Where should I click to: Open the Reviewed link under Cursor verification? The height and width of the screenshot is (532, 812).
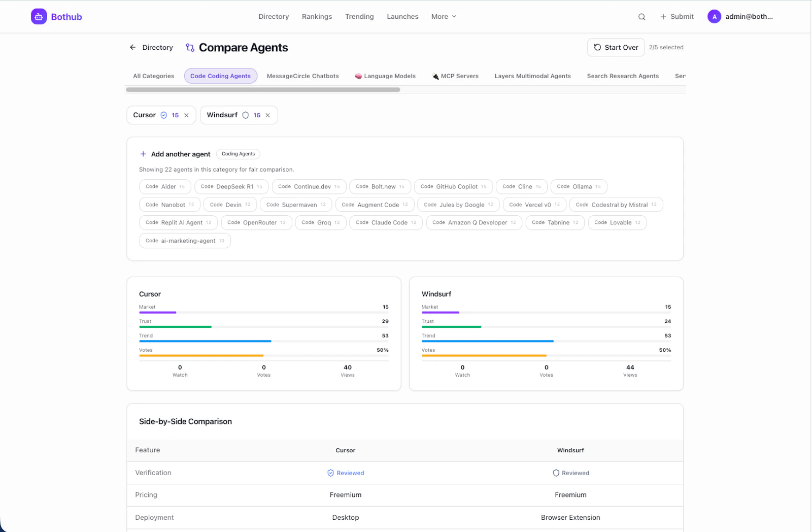346,473
